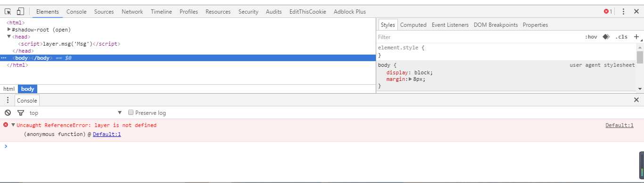Activate the inspect element picker icon
The width and height of the screenshot is (644, 183).
coord(8,11)
